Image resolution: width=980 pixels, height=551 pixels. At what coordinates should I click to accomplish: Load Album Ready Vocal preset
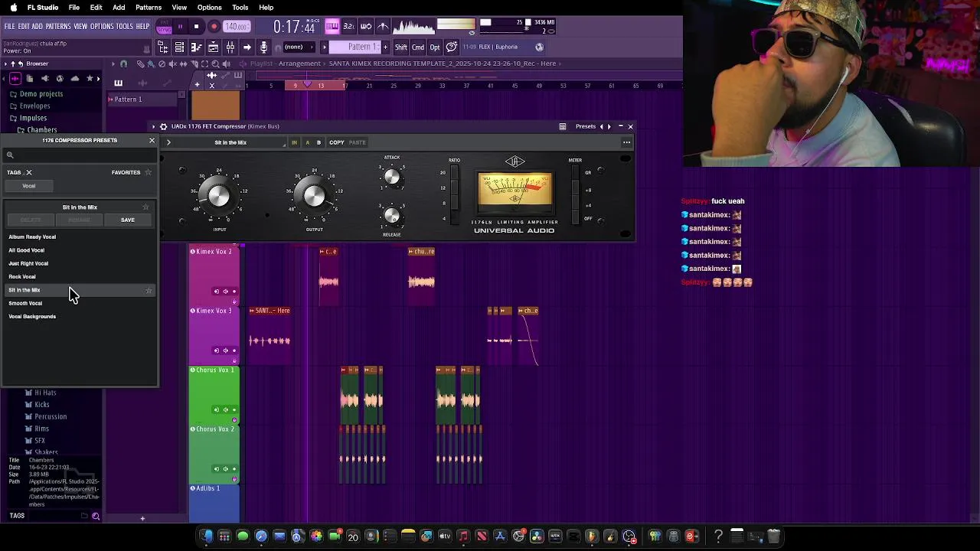pyautogui.click(x=32, y=237)
